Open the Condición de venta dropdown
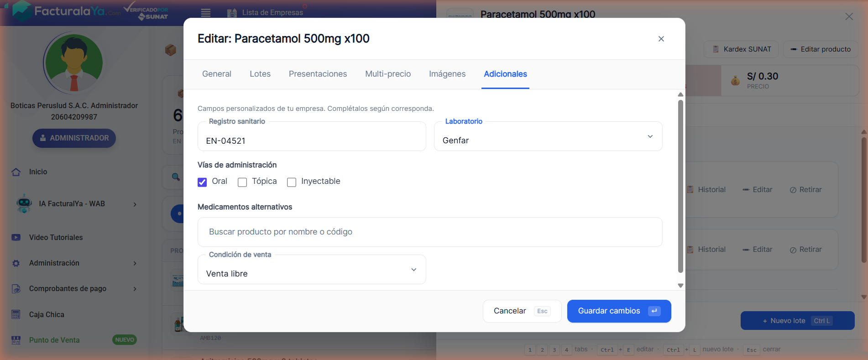This screenshot has width=868, height=360. point(312,270)
